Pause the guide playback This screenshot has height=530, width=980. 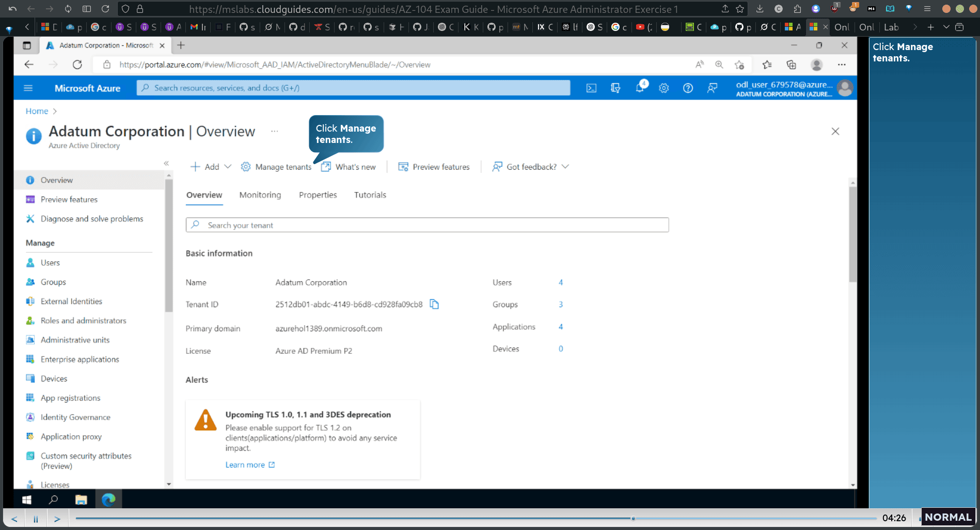click(36, 519)
